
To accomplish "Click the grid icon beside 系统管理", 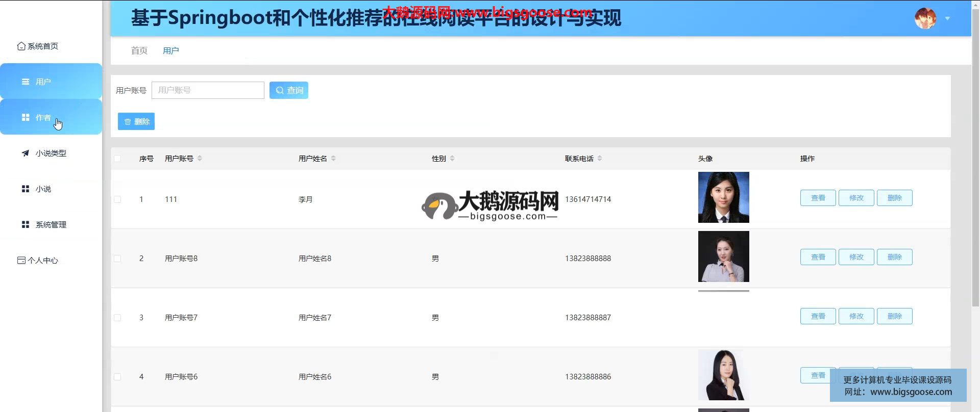I will click(x=26, y=224).
